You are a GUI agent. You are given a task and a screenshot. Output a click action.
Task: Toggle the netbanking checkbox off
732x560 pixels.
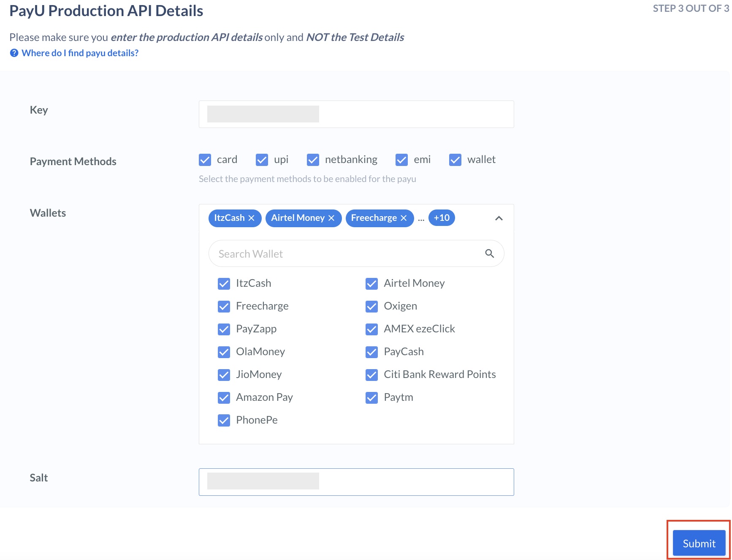(313, 160)
